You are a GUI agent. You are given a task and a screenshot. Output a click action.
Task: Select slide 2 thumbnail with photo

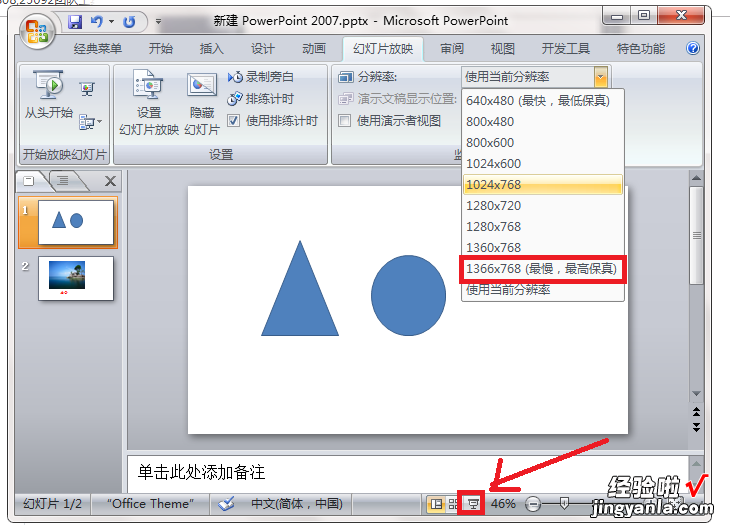75,278
